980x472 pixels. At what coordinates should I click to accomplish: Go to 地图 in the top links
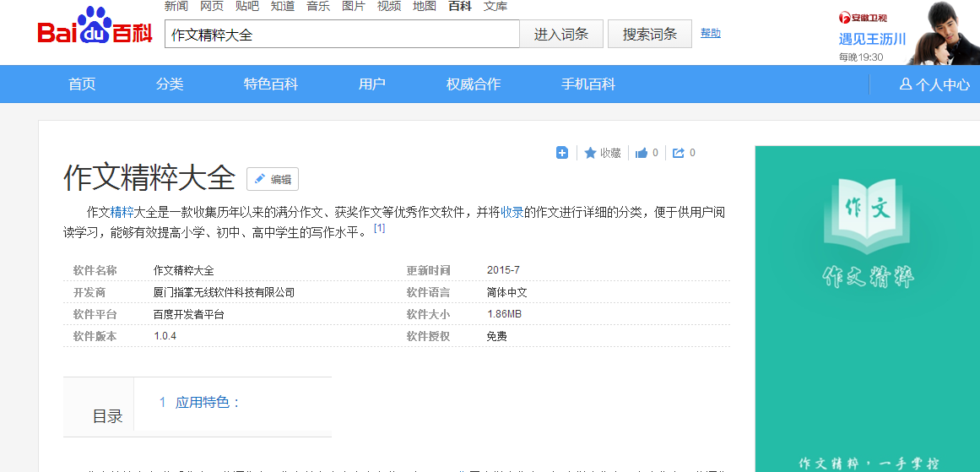coord(425,6)
